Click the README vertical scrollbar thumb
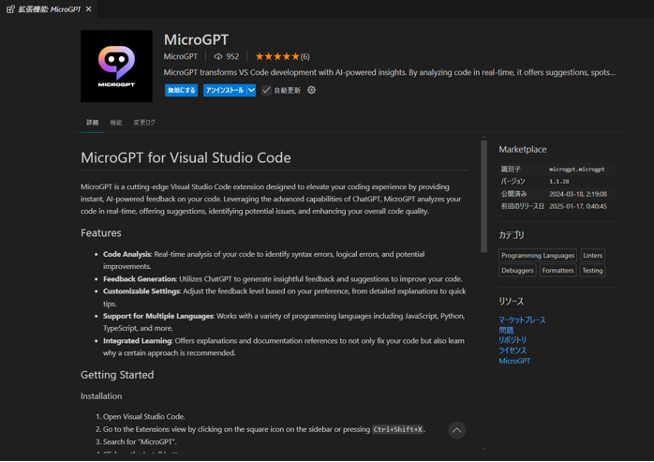Viewport: 654px width, 462px height. pyautogui.click(x=484, y=196)
